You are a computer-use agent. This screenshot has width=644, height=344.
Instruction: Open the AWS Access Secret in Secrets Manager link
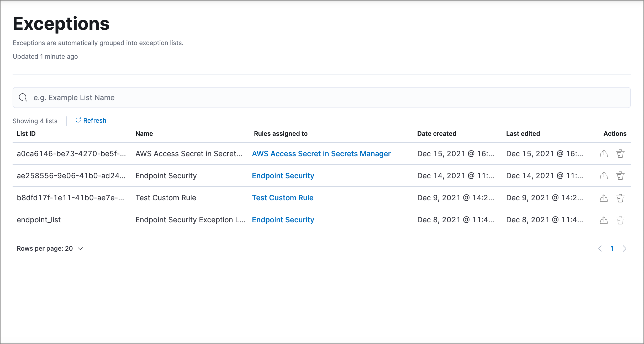tap(321, 154)
